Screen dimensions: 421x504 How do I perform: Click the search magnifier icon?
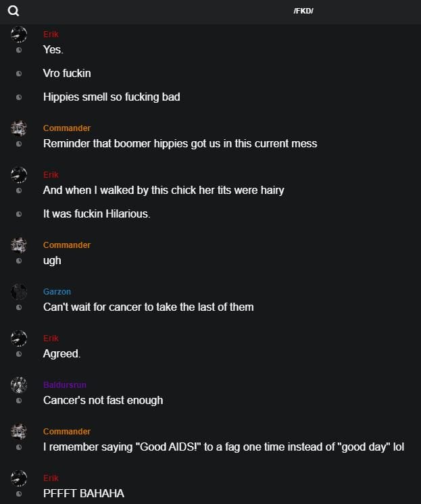14,11
